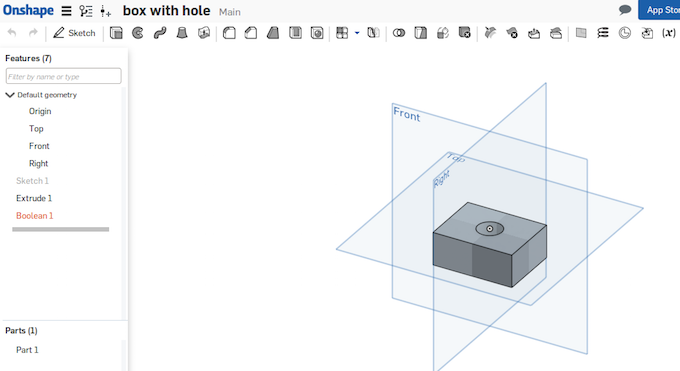Select the Hole tool

coord(317,33)
